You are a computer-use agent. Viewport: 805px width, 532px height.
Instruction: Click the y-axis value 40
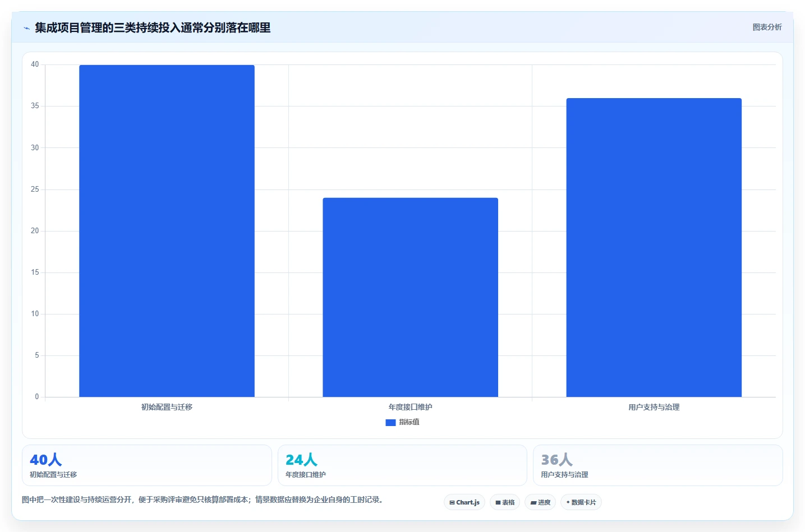(35, 64)
